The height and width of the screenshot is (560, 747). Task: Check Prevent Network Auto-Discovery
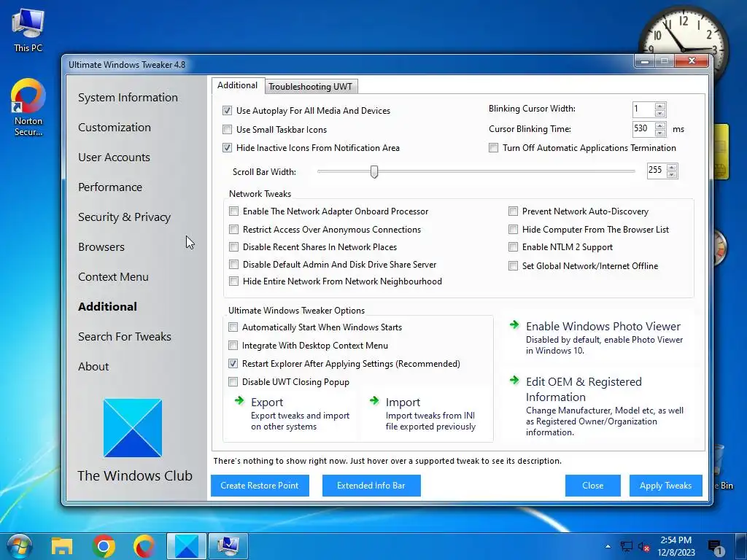(513, 211)
